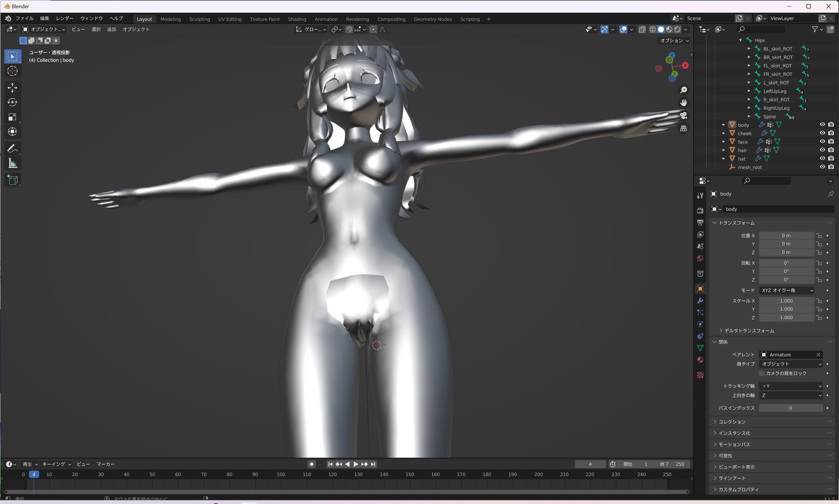Click the current frame number field
The image size is (839, 504).
tap(590, 464)
